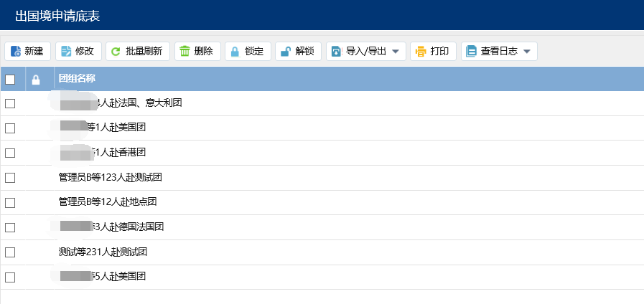The height and width of the screenshot is (304, 644).
Task: Click the 批量刷新 refresh icon
Action: point(116,51)
